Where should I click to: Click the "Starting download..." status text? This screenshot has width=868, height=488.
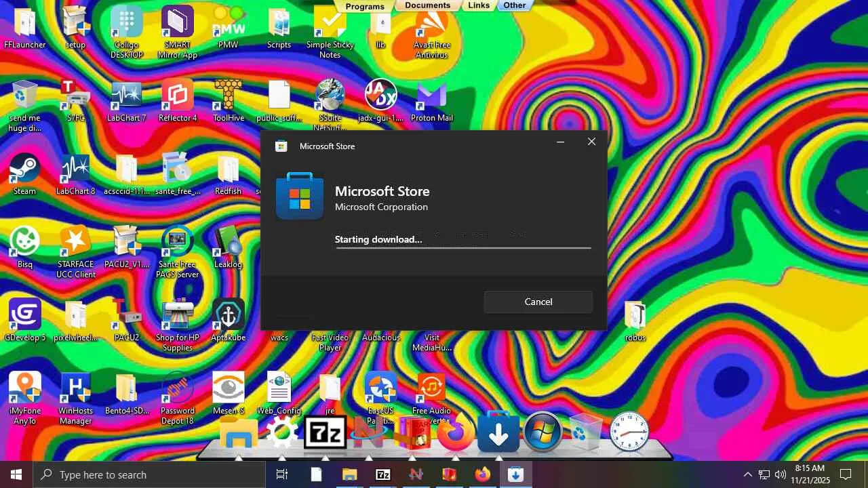pos(378,239)
